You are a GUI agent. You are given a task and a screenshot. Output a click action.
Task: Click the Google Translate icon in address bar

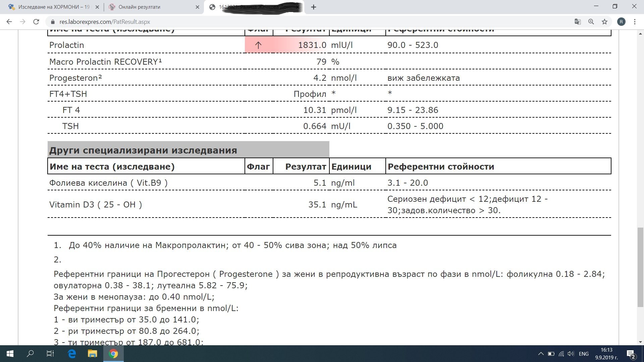[x=578, y=22]
